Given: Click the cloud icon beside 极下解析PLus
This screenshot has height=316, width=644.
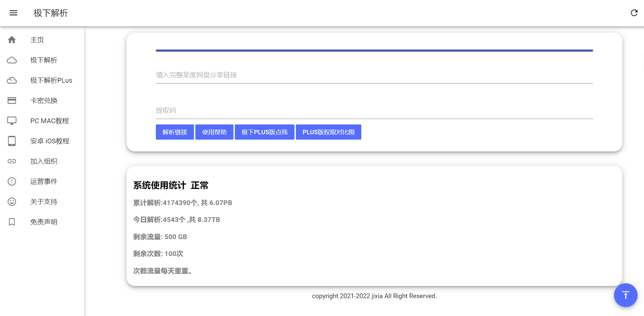Looking at the screenshot, I should tap(12, 80).
